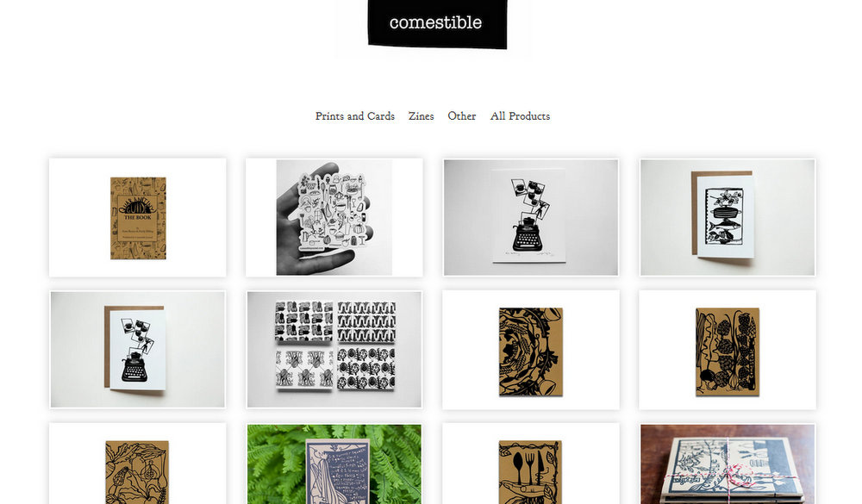Open the four patterned cards set
The height and width of the screenshot is (504, 862).
(334, 350)
